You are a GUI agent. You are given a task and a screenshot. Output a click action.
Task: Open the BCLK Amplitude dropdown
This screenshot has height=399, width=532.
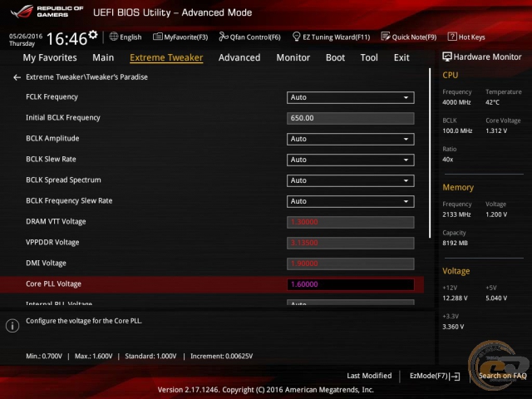click(x=350, y=139)
